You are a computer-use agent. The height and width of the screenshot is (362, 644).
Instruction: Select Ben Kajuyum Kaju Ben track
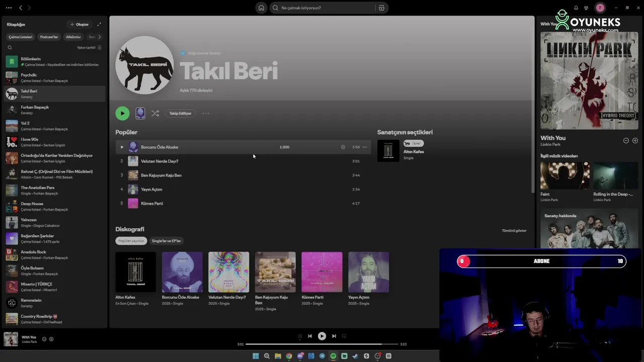click(x=243, y=175)
